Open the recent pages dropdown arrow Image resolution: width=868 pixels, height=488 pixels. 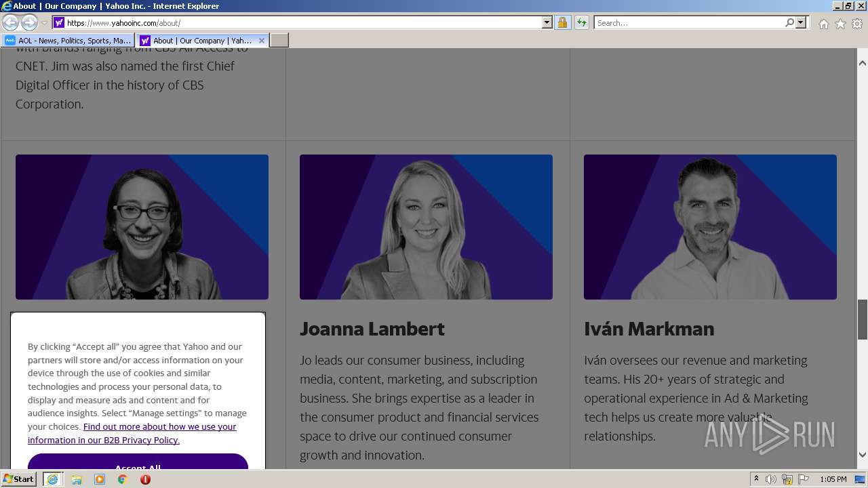click(x=44, y=23)
